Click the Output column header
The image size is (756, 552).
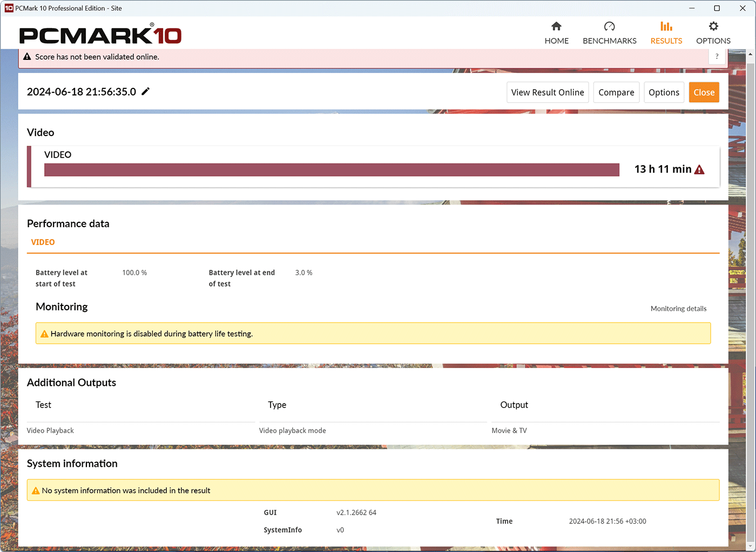point(514,405)
